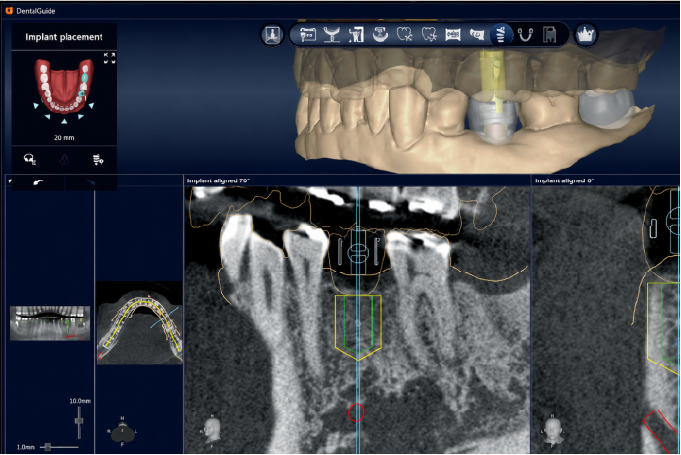
Task: Click the crown icon at toolbar's right end
Action: tap(585, 34)
